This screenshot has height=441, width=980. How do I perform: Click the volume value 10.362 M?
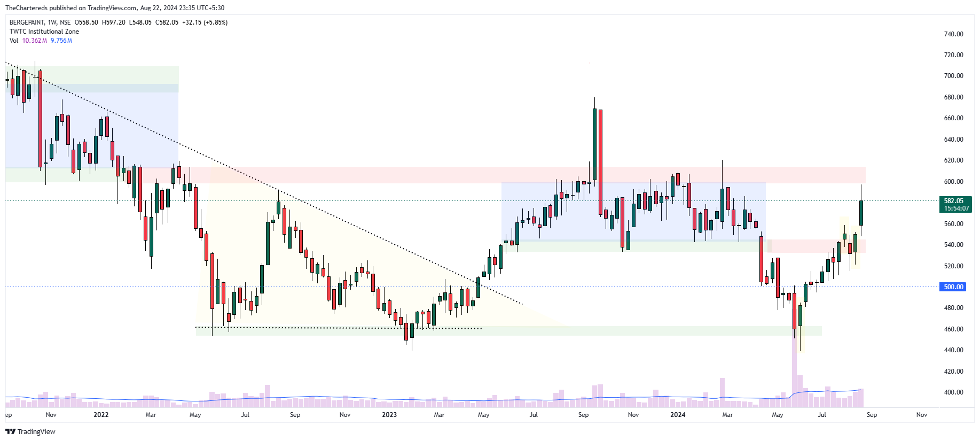tap(35, 41)
